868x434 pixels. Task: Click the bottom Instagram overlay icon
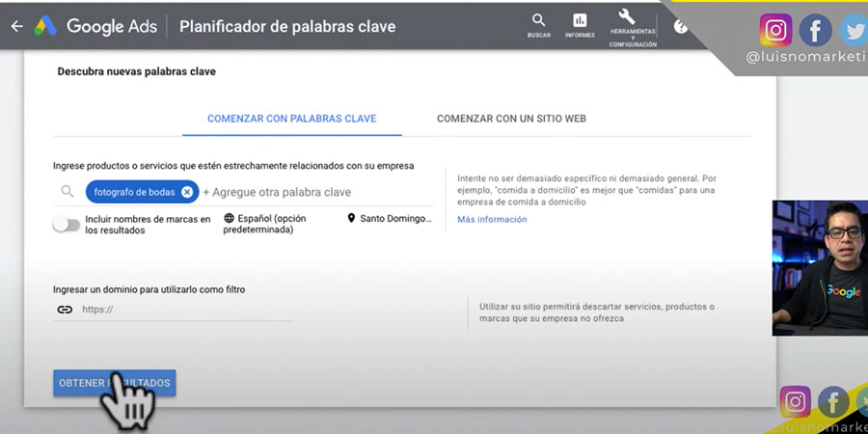pos(796,402)
